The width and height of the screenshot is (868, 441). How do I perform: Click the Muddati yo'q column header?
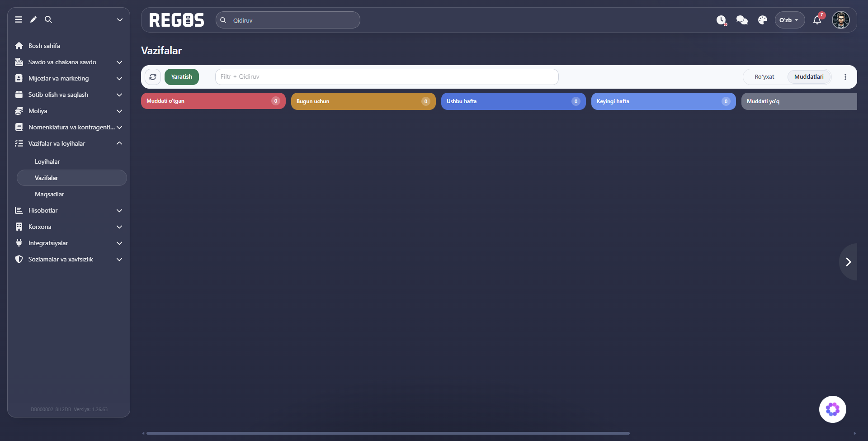tap(799, 101)
